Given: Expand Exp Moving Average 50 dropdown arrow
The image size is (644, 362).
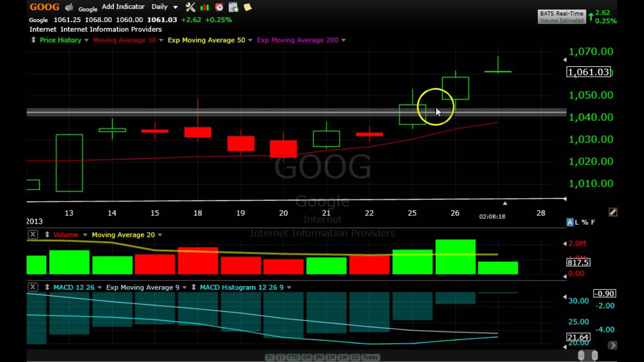Looking at the screenshot, I should pos(251,40).
